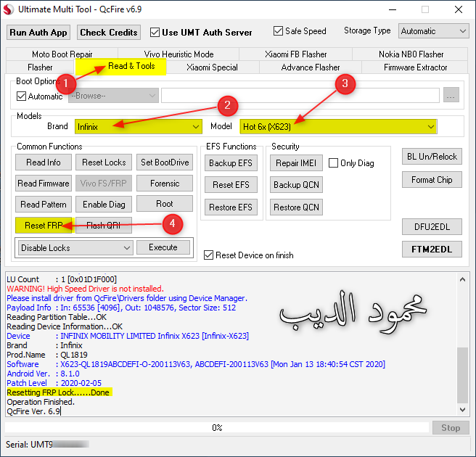The height and width of the screenshot is (457, 476).
Task: Click the Backup QCN button
Action: pyautogui.click(x=296, y=185)
